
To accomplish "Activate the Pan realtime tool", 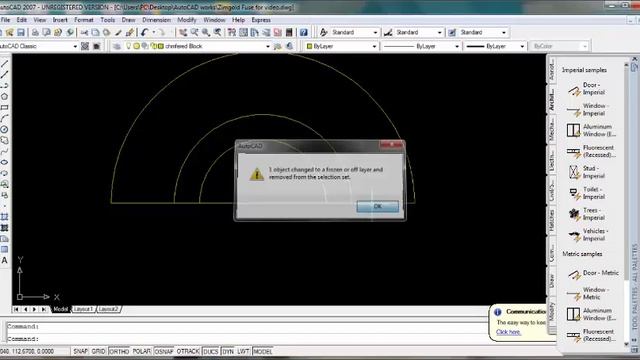I will pos(183,32).
